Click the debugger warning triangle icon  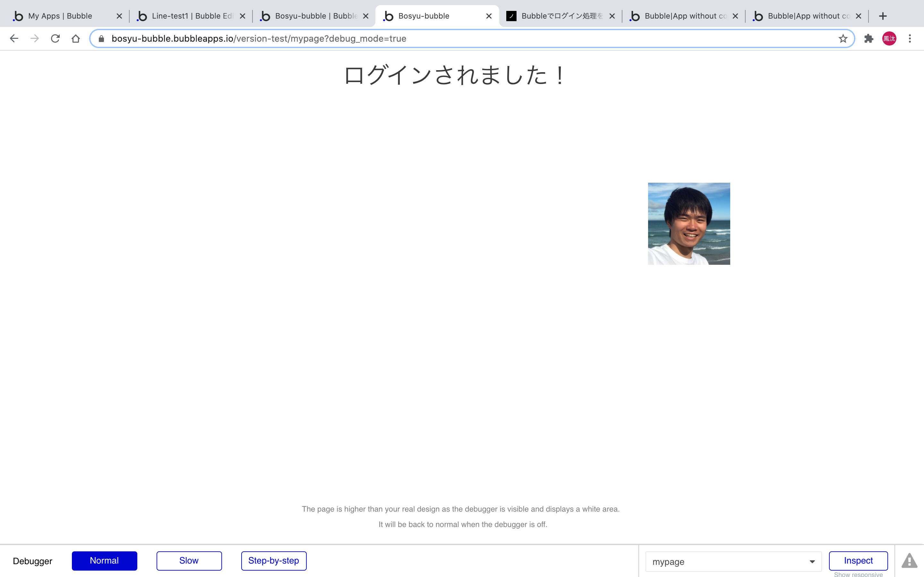[909, 561]
